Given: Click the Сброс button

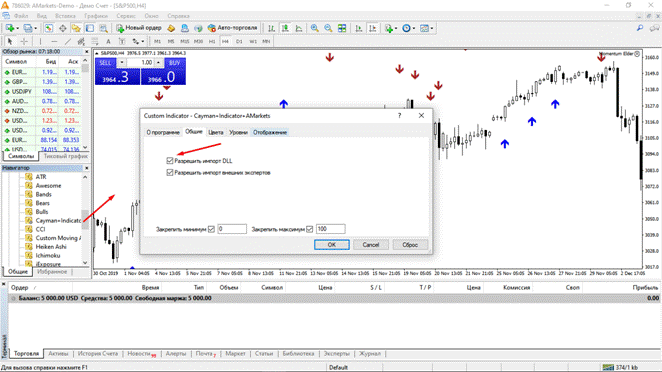Looking at the screenshot, I should 410,244.
